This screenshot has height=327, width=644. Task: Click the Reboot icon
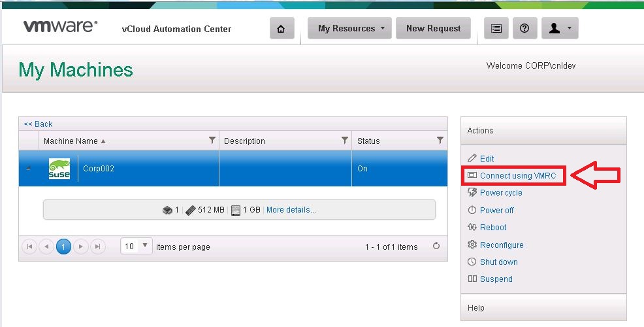[472, 227]
